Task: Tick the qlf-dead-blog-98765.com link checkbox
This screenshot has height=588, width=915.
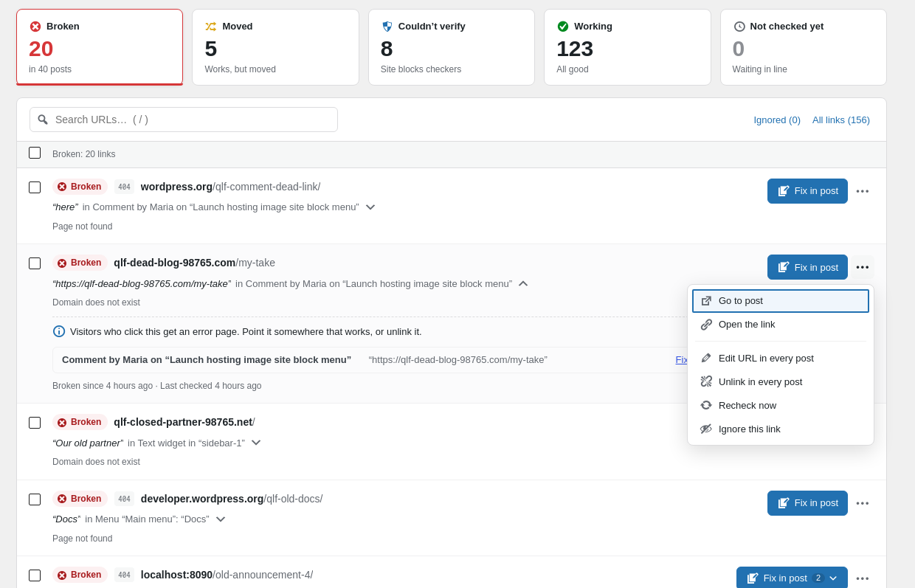Action: tap(35, 263)
